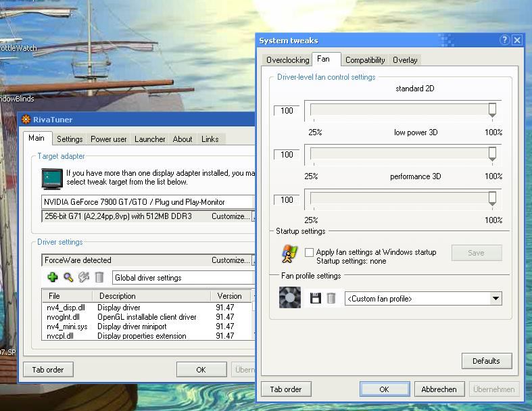Save fan profile with the floppy disk icon
The image size is (532, 411).
point(316,298)
